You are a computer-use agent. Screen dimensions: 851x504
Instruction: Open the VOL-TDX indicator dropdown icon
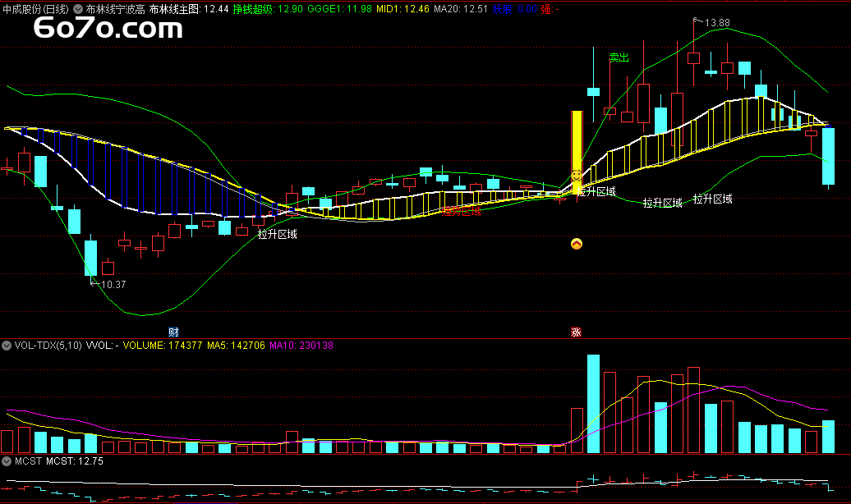pos(7,346)
